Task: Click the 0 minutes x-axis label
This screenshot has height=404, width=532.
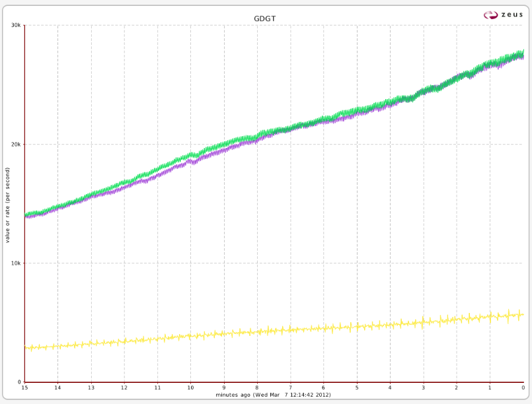Action: coord(523,387)
